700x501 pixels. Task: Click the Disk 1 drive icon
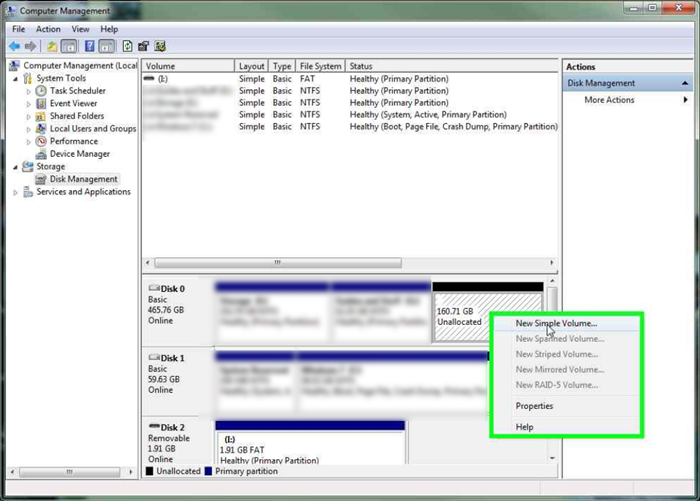coord(154,357)
